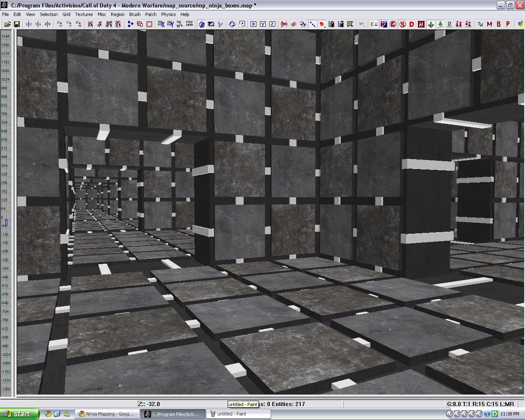Switch to the Y view button

[263, 24]
